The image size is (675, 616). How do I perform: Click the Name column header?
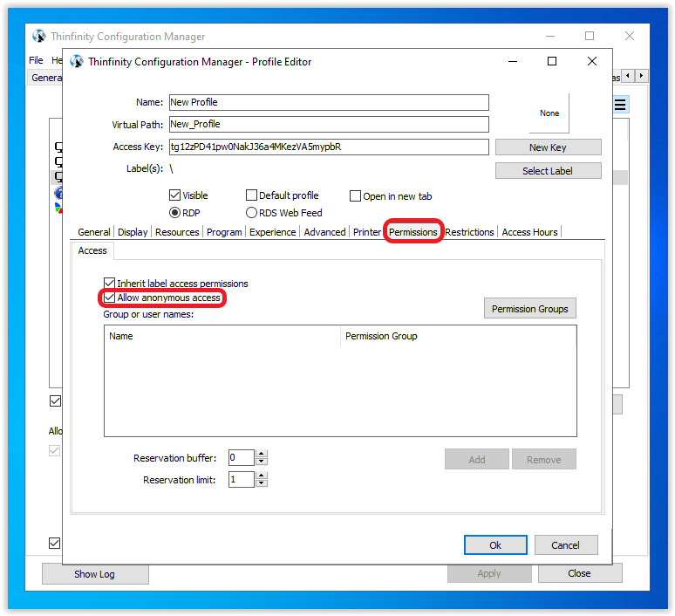[222, 336]
